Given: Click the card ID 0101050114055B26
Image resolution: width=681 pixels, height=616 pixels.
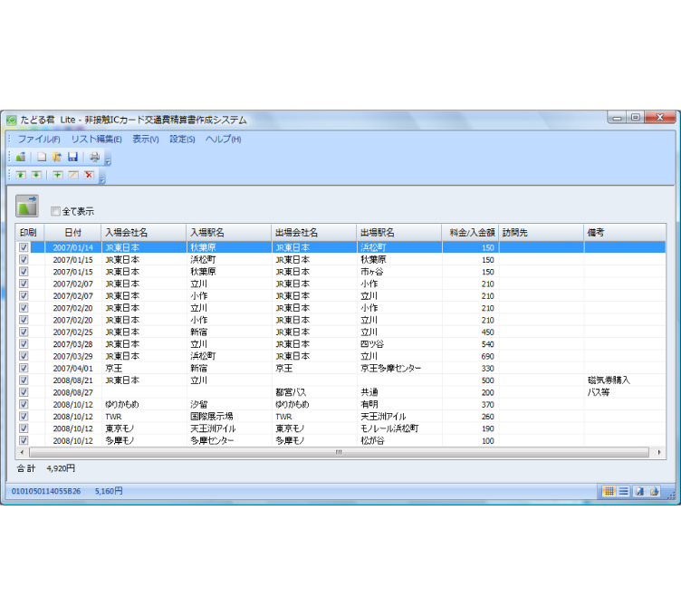Looking at the screenshot, I should click(46, 491).
